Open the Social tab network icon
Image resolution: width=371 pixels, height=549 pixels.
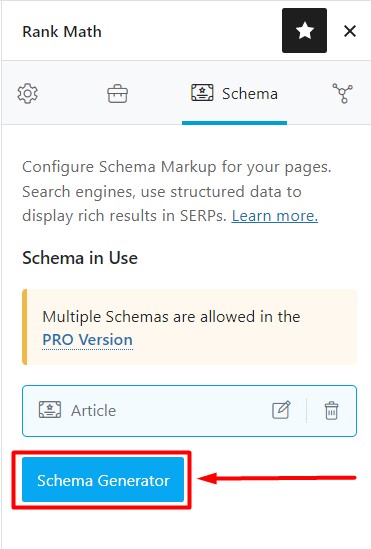point(342,93)
